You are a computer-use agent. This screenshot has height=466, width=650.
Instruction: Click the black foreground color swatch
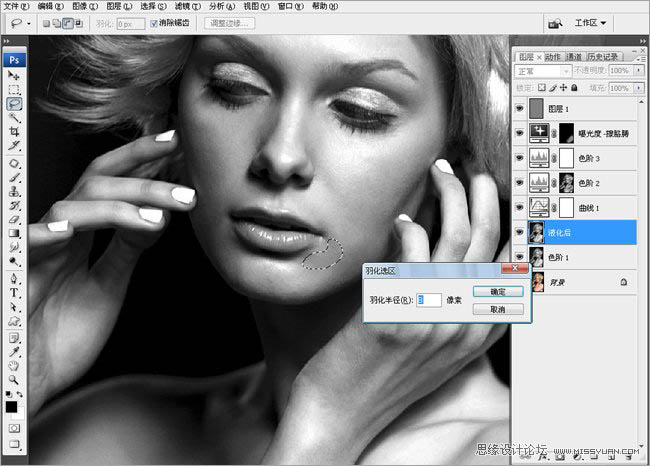(11, 406)
